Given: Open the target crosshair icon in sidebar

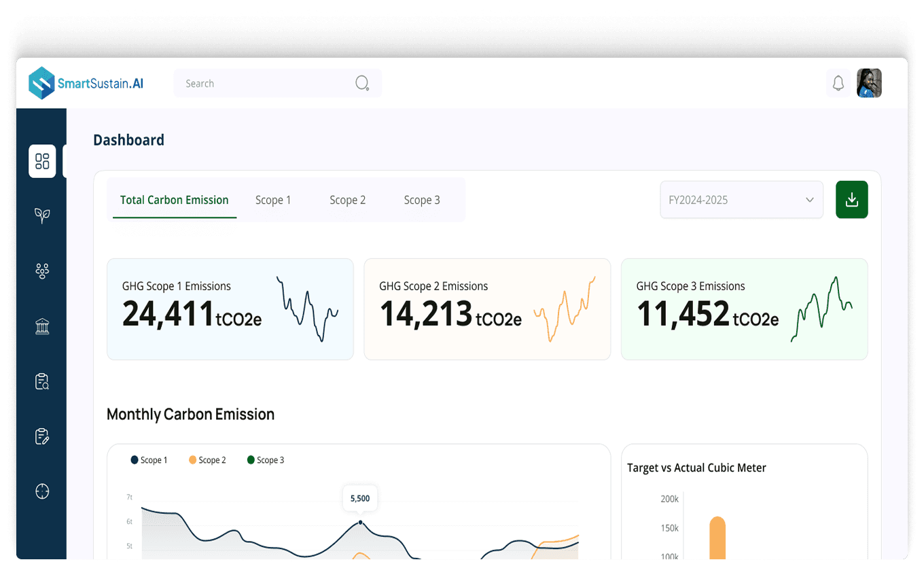Looking at the screenshot, I should (x=42, y=491).
